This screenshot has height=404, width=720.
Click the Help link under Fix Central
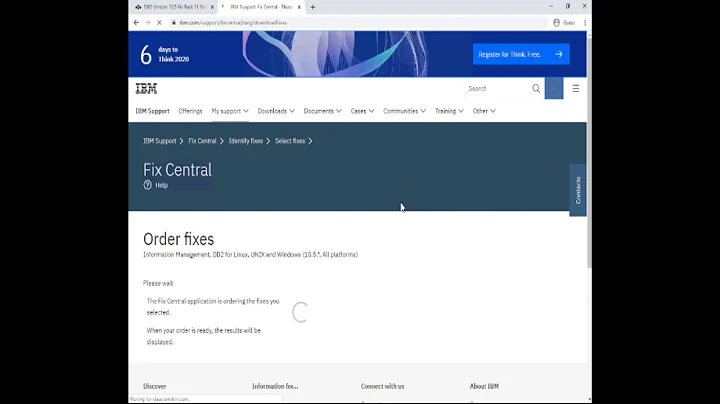[x=161, y=185]
